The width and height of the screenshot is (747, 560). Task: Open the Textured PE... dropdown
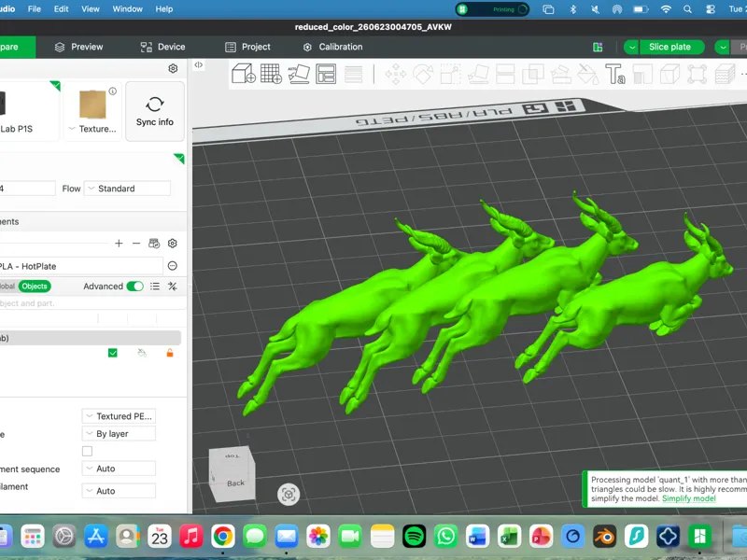[119, 416]
